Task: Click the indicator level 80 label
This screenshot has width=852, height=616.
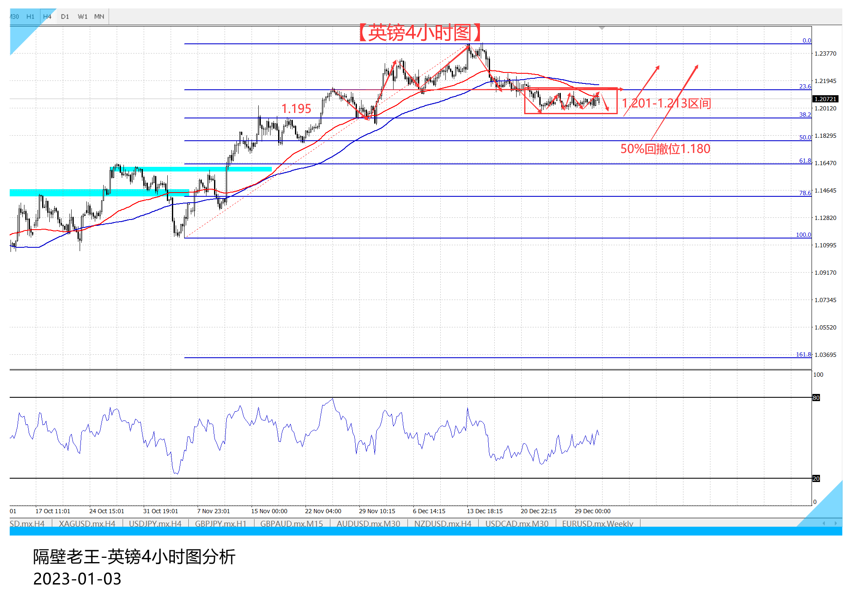Action: [x=816, y=398]
